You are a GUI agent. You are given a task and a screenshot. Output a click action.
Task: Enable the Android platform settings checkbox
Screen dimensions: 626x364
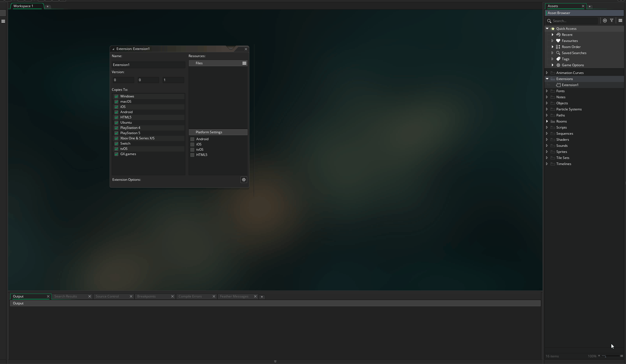pos(192,139)
